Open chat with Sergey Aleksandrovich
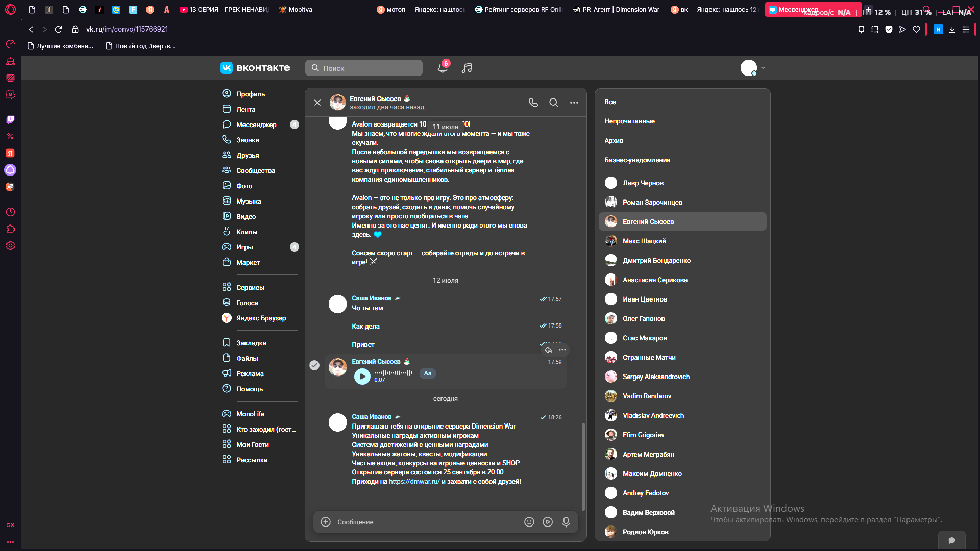Image resolution: width=980 pixels, height=551 pixels. tap(682, 377)
